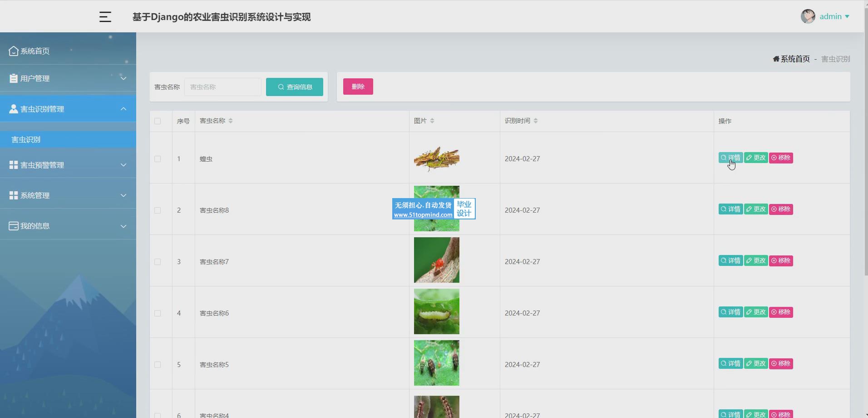Click 移除 for 害虫名称8 row
This screenshot has height=418, width=868.
tap(781, 209)
